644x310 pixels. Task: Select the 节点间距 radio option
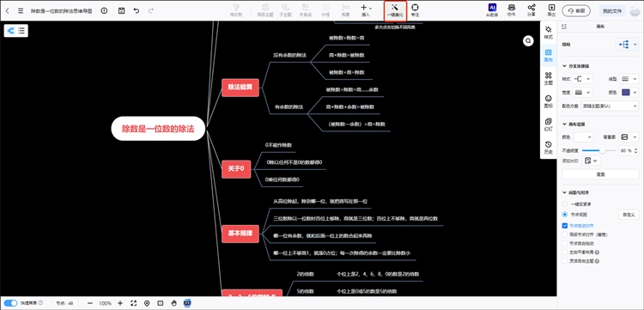click(565, 215)
